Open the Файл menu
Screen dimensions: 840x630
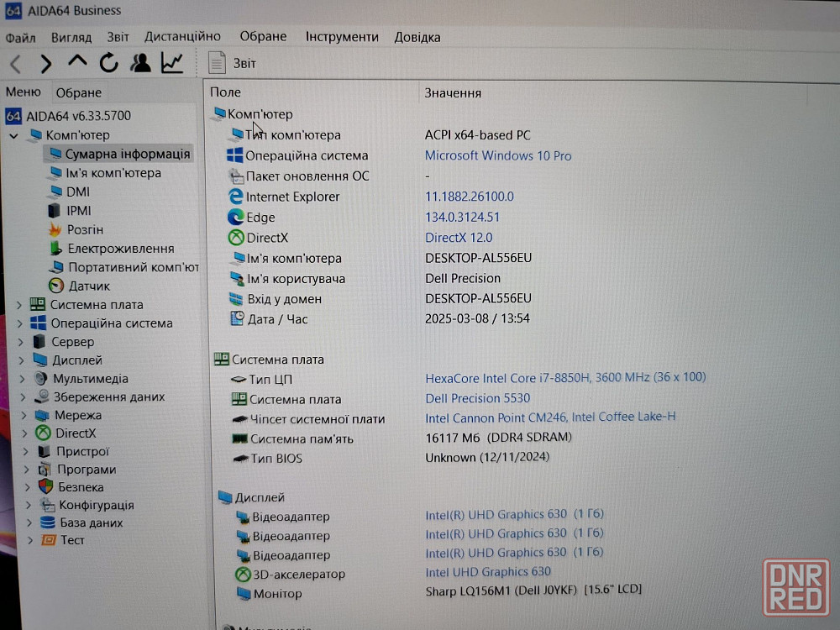click(20, 38)
